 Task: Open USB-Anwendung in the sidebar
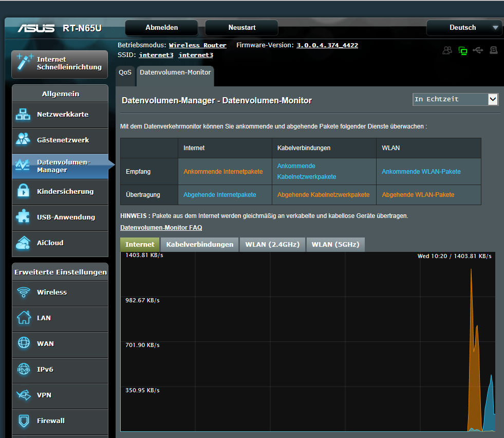tap(60, 217)
